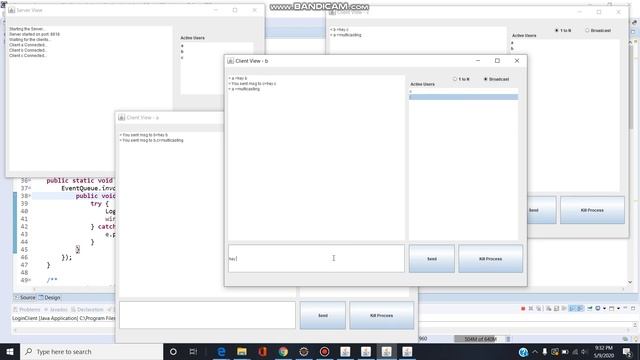The image size is (640, 360).
Task: Choose Broadcast radio in back client window
Action: (598, 31)
